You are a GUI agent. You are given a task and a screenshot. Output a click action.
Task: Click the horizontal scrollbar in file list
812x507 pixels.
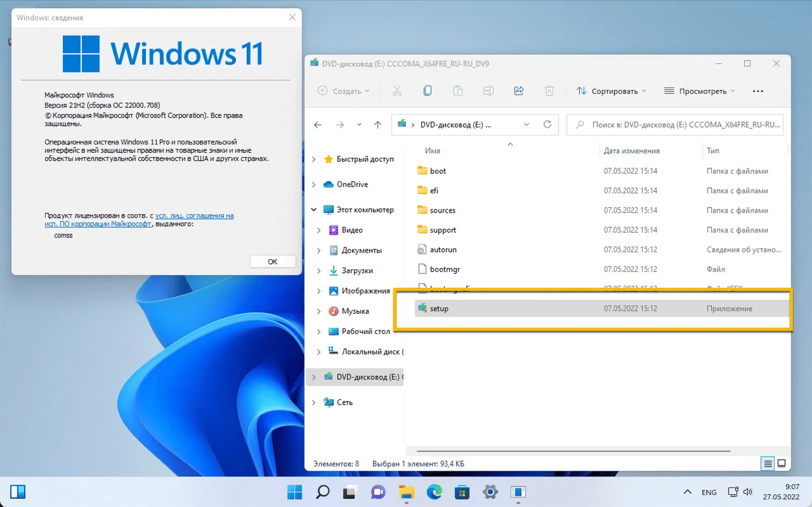[573, 451]
